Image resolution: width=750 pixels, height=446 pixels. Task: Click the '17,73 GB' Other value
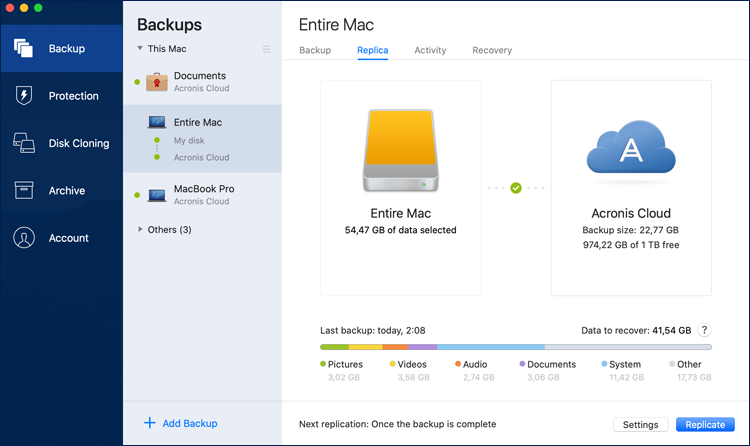coord(694,377)
